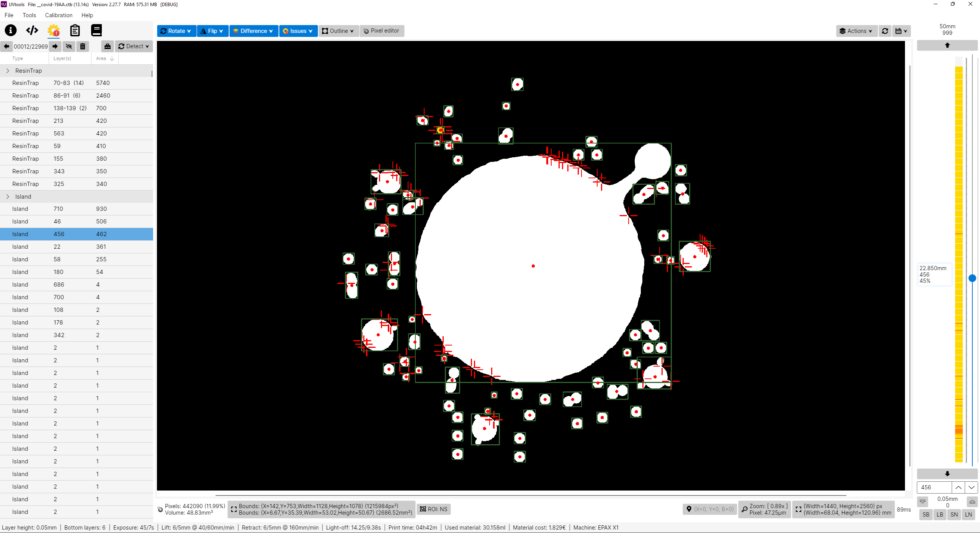The height and width of the screenshot is (533, 980).
Task: Open the Calibration menu
Action: [59, 15]
